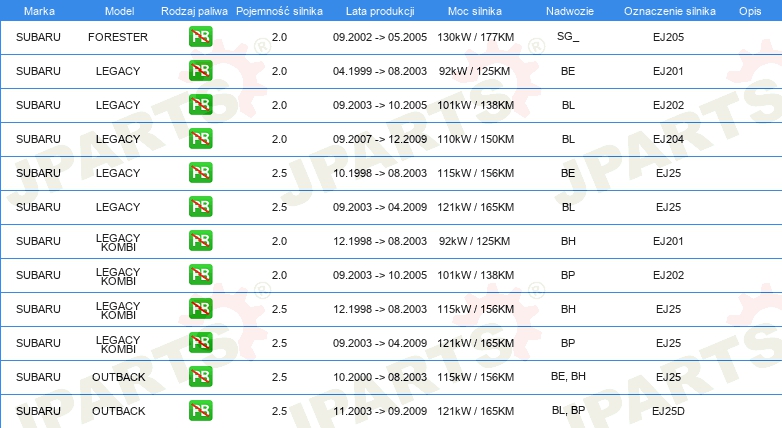Click 101kW / 138KM in the LEGACY KOMBI row
Screen dimensions: 782x428
tap(475, 275)
